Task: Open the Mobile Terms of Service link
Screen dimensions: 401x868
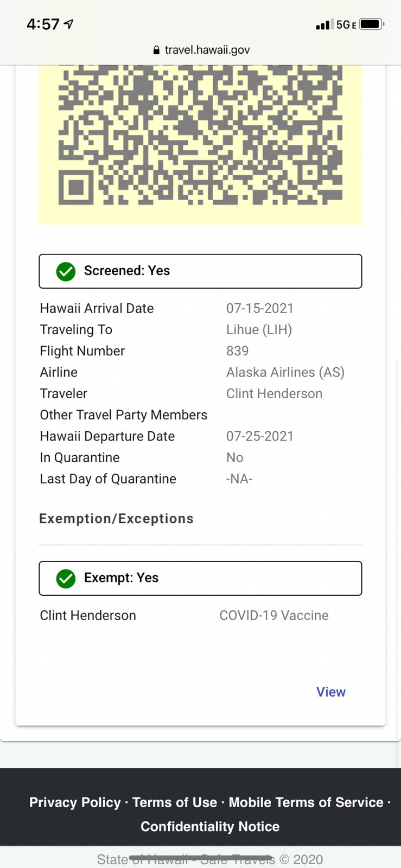Action: [x=306, y=802]
